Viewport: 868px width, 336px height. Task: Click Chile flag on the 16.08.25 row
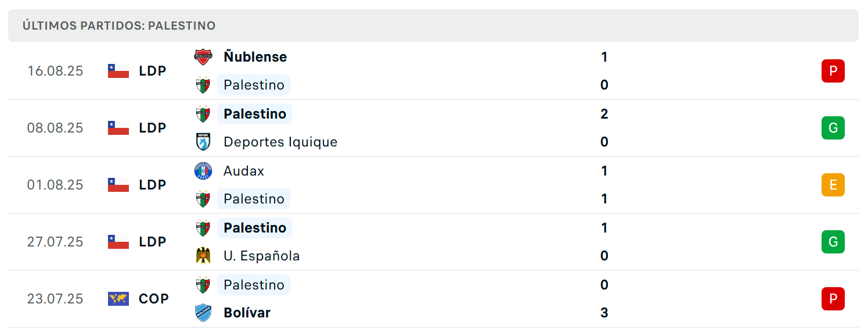(x=118, y=71)
